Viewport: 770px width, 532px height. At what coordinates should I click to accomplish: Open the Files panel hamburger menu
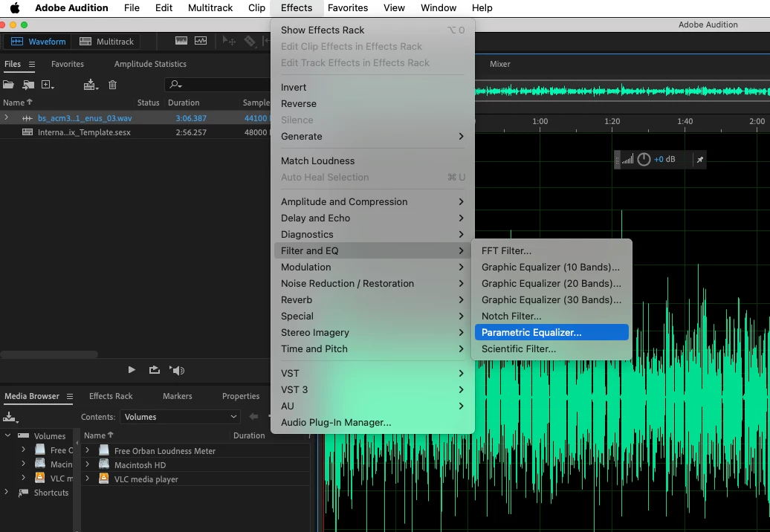pos(32,65)
